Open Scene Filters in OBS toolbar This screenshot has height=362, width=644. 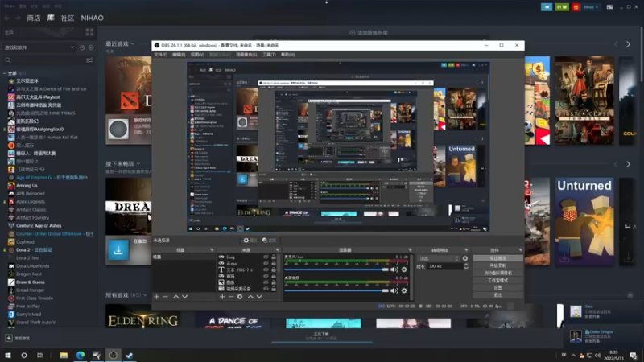pyautogui.click(x=270, y=241)
